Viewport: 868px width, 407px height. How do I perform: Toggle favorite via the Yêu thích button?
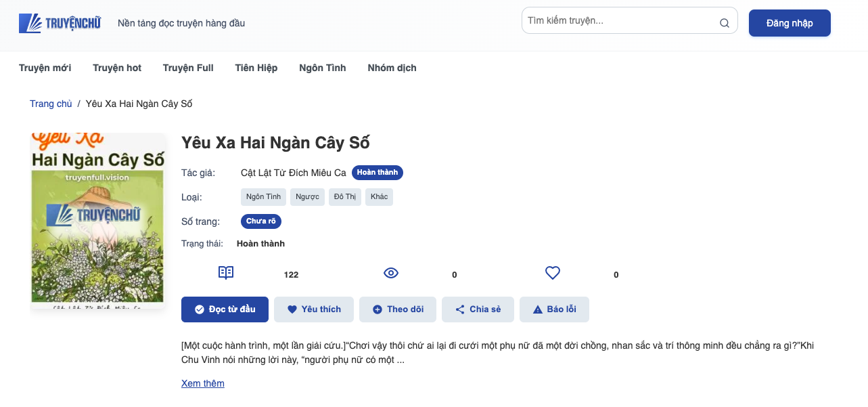click(x=313, y=309)
